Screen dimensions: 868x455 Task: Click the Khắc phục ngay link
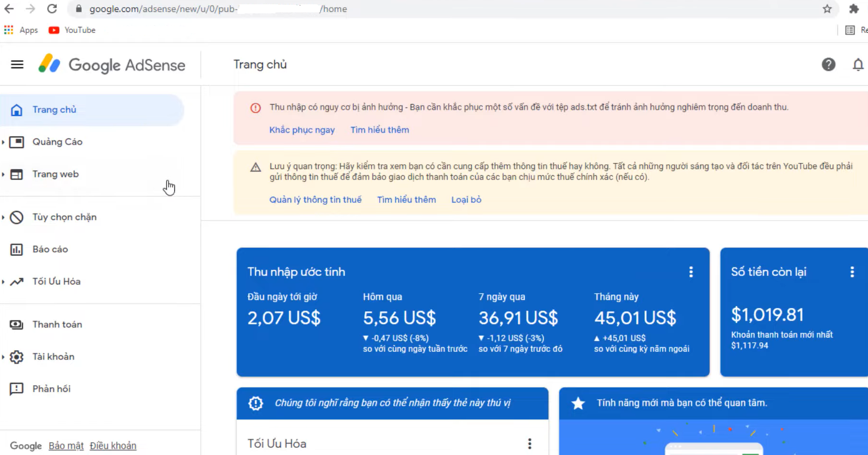click(x=302, y=130)
